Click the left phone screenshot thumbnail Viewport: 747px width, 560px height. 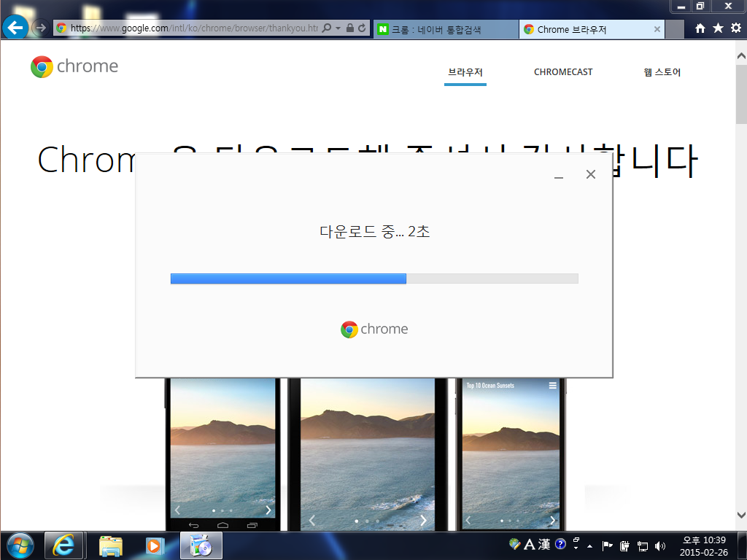pyautogui.click(x=223, y=455)
